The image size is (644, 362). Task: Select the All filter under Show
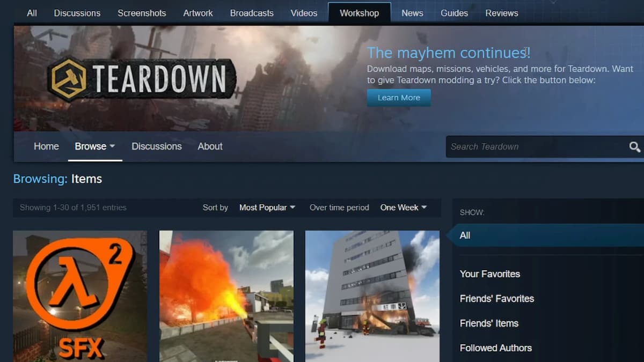[x=465, y=235]
